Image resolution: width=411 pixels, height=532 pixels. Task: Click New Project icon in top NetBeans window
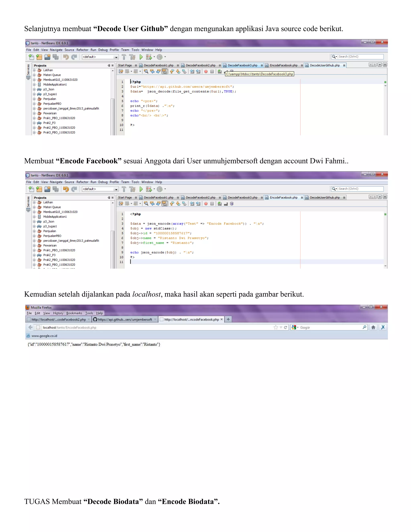[x=39, y=57]
